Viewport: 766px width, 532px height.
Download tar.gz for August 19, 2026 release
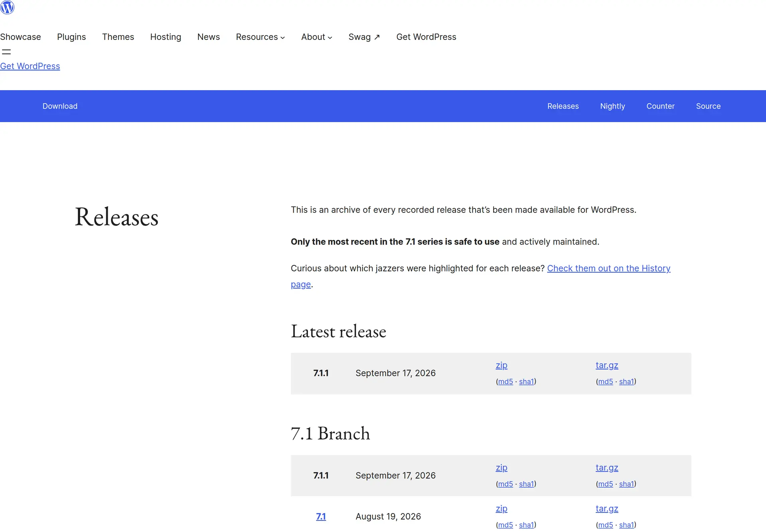(607, 509)
